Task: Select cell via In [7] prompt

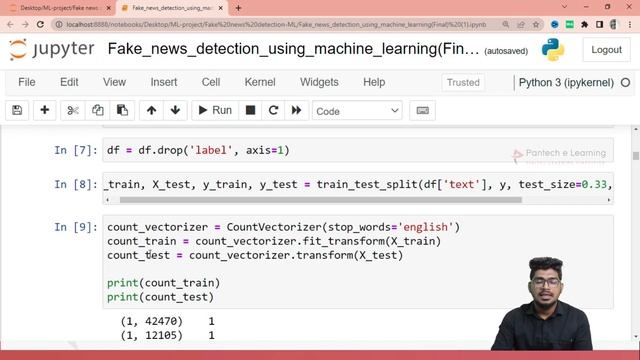Action: click(x=76, y=150)
